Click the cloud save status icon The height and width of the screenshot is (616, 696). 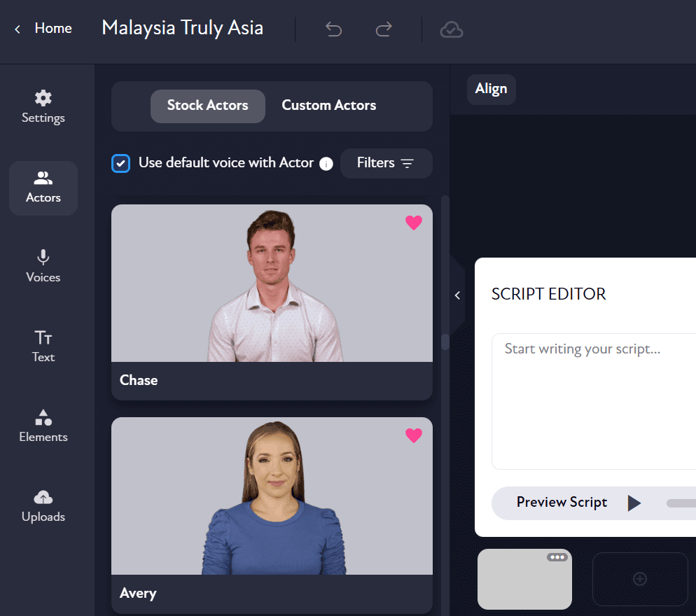[452, 29]
